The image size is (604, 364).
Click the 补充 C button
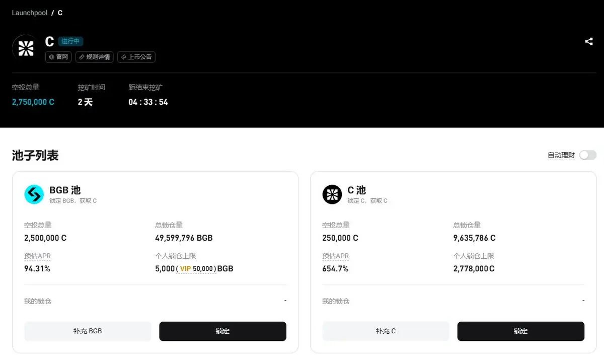tap(386, 331)
